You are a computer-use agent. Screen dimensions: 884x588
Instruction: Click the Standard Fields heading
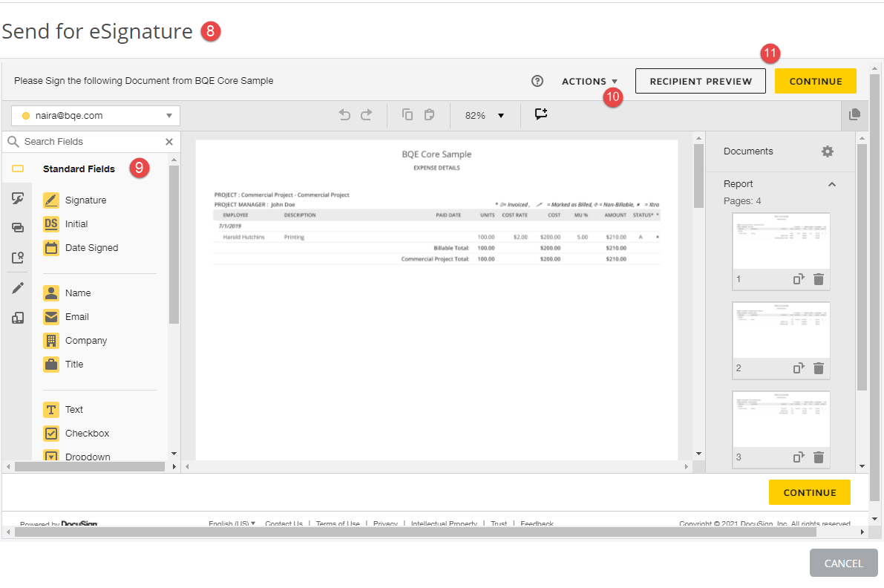(x=79, y=169)
